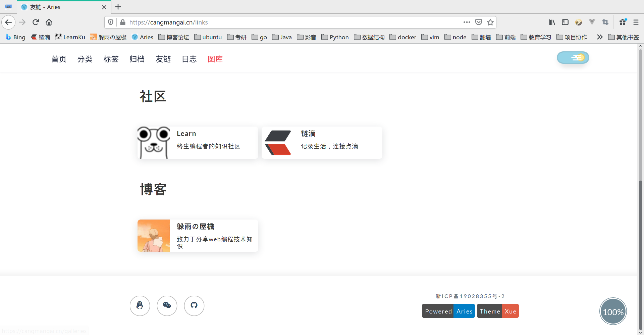Viewport: 644px width, 335px height.
Task: Open the Bing bookmark
Action: tap(16, 37)
